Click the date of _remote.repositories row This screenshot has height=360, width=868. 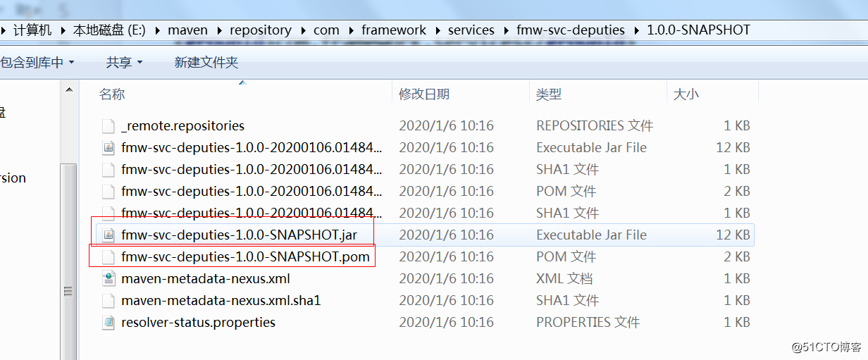[446, 126]
